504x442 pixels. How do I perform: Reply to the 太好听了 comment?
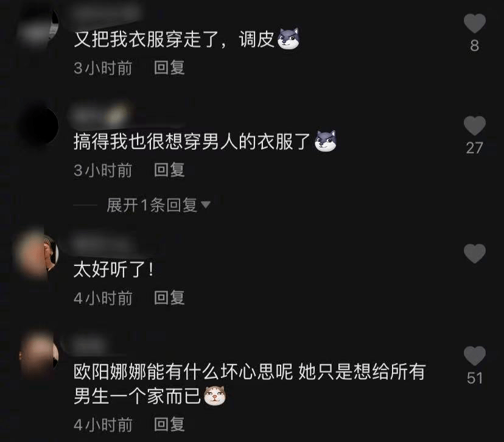[169, 298]
